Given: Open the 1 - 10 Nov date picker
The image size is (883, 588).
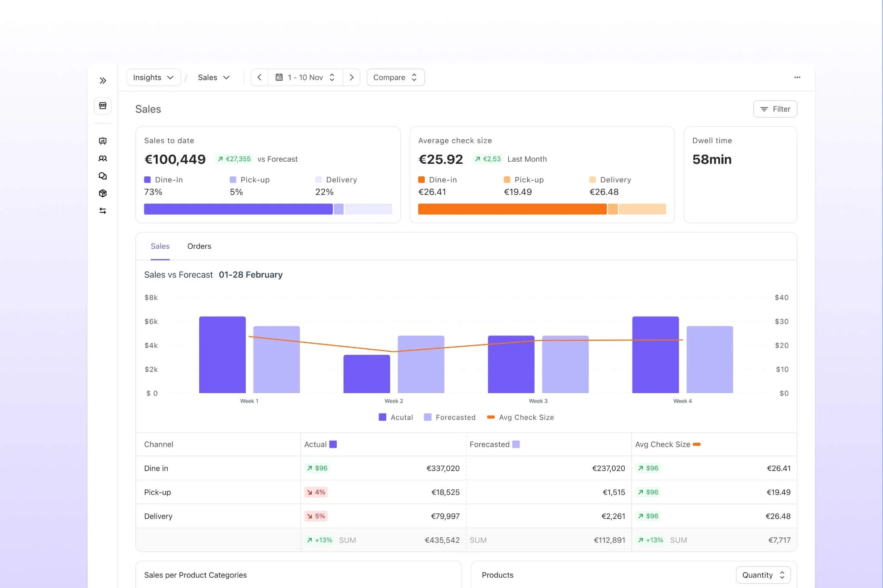Looking at the screenshot, I should click(x=305, y=78).
